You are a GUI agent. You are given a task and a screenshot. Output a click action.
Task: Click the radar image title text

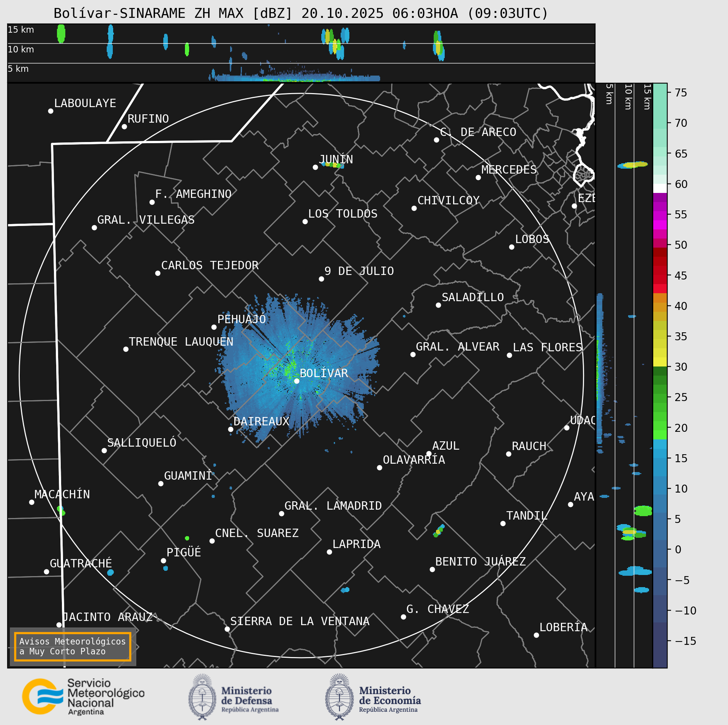tap(301, 13)
